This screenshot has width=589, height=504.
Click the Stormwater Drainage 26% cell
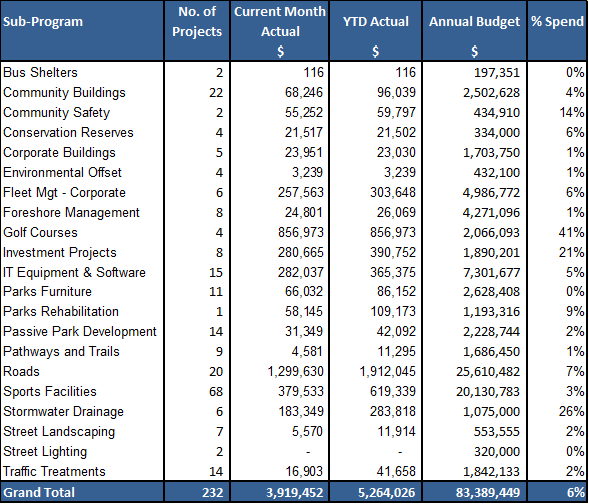pyautogui.click(x=571, y=412)
